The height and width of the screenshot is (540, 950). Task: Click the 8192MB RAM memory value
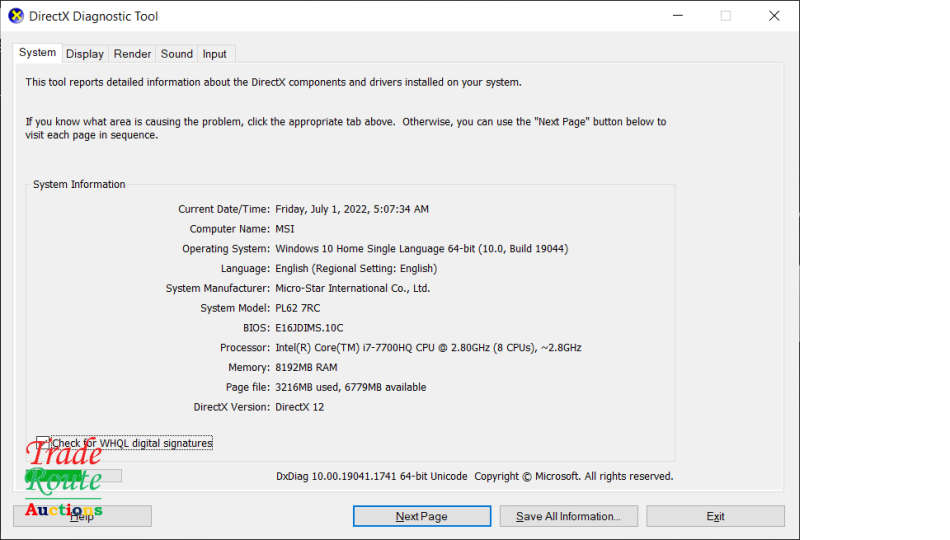pos(306,367)
